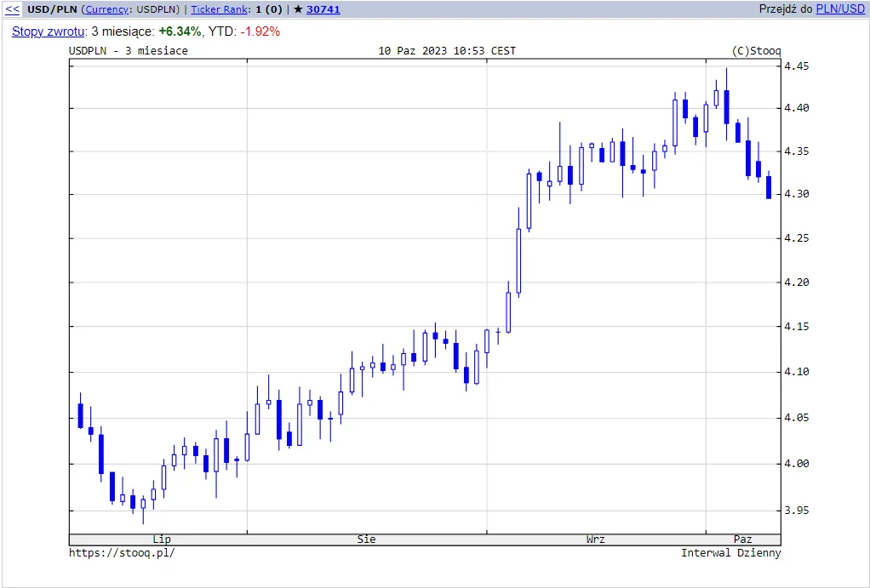Click the 4.25 price axis label
The width and height of the screenshot is (870, 588).
pos(796,238)
